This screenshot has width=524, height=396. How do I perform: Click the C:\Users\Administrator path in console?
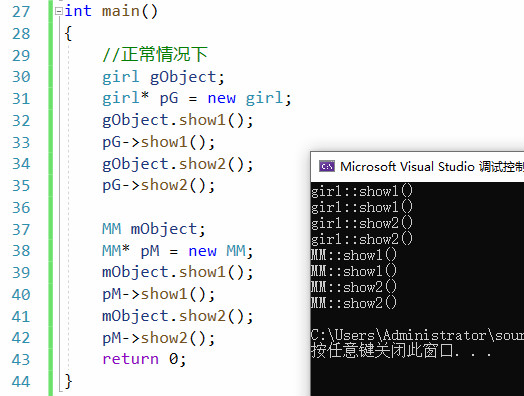tap(398, 335)
